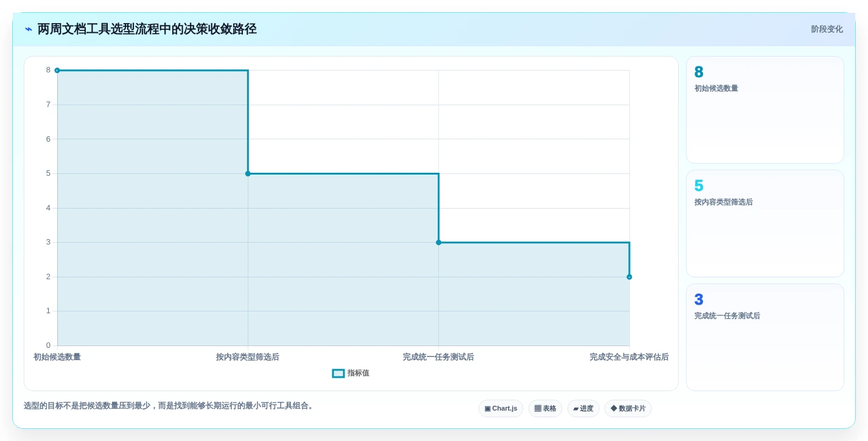Click the footer note starting with 选型的目标不是
This screenshot has width=868, height=441.
[169, 406]
